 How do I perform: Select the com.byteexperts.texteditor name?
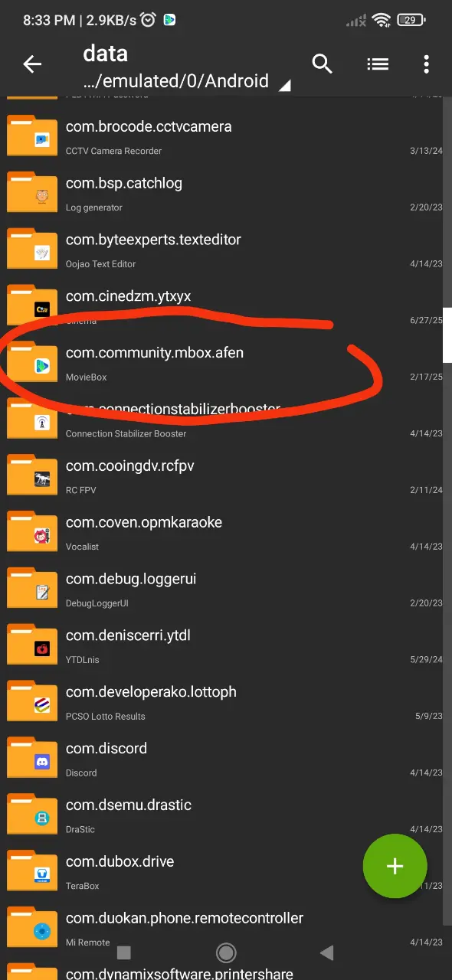(x=153, y=240)
